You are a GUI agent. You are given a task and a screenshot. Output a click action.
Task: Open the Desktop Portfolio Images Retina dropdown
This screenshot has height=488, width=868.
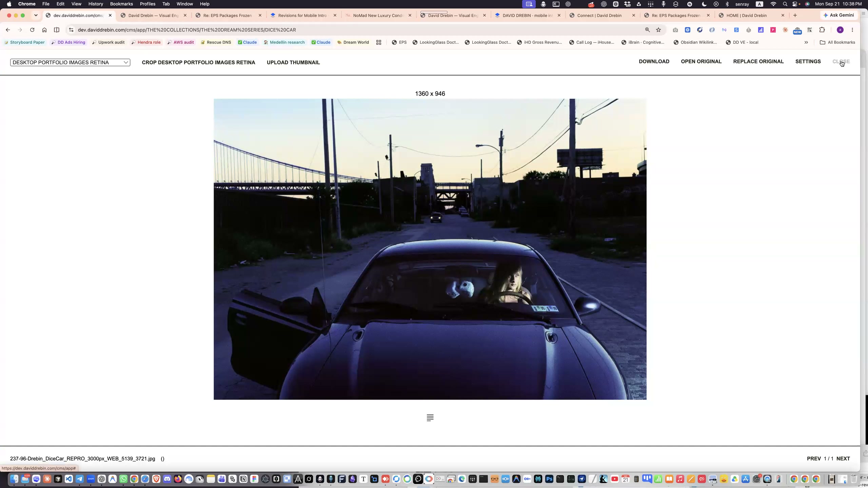click(x=70, y=62)
